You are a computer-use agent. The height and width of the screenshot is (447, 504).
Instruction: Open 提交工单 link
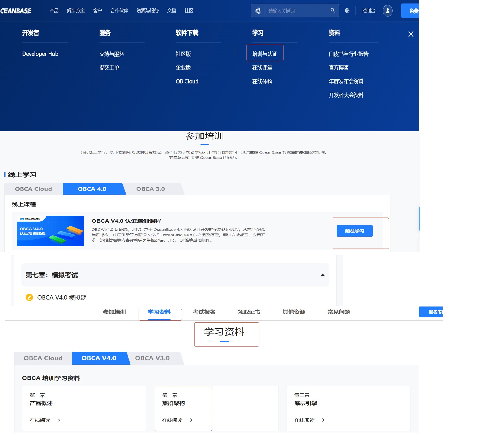tap(109, 67)
